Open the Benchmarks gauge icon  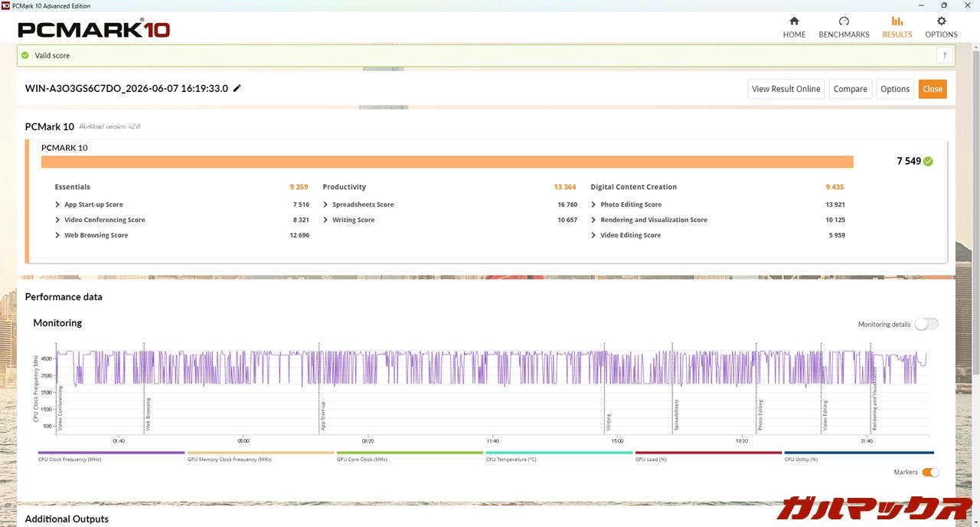(x=844, y=21)
